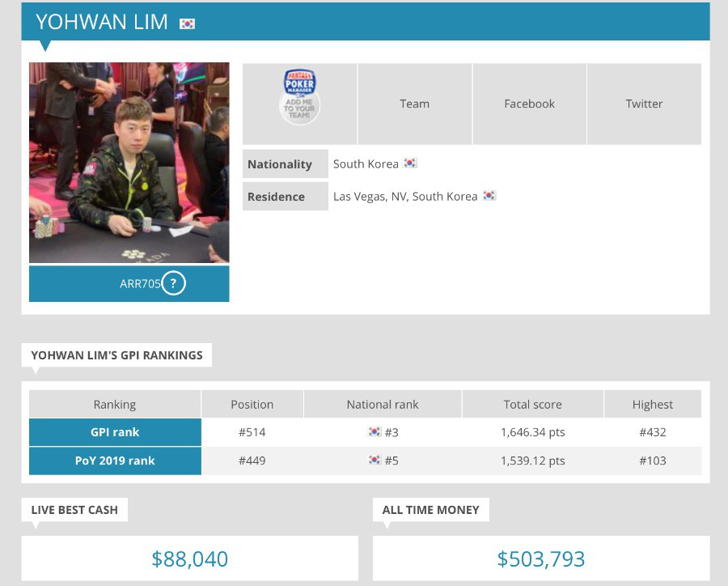Click the South Korea nationality text
This screenshot has width=728, height=586.
pos(366,163)
